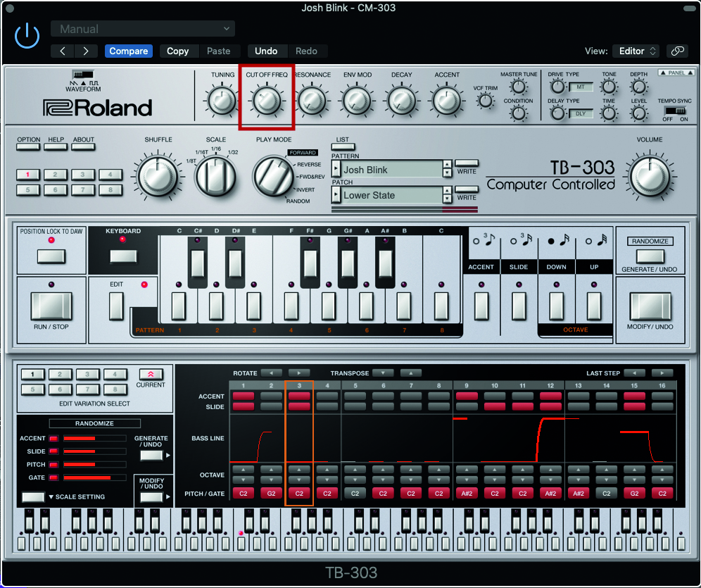This screenshot has height=588, width=701.
Task: Open the pattern List button
Action: pos(343,146)
